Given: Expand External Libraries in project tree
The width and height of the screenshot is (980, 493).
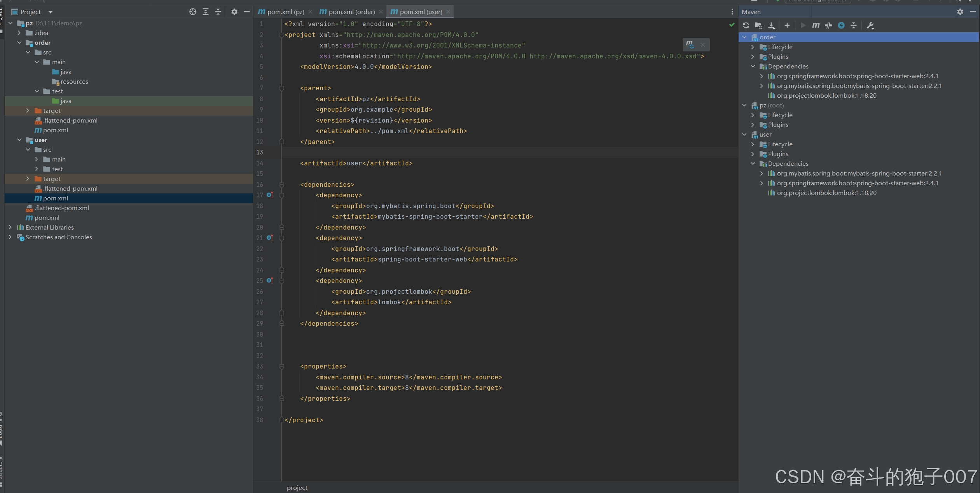Looking at the screenshot, I should (10, 227).
